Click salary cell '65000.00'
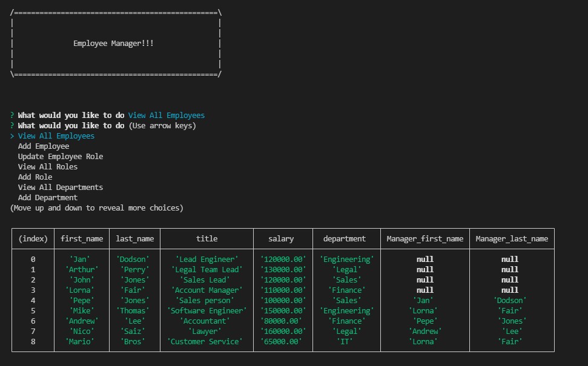This screenshot has height=366, width=588. pos(281,342)
